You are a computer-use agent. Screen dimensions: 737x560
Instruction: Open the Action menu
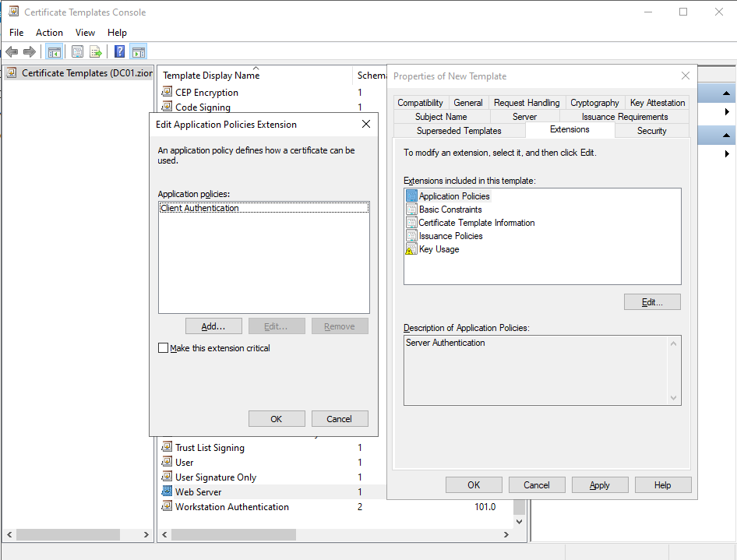pos(49,33)
